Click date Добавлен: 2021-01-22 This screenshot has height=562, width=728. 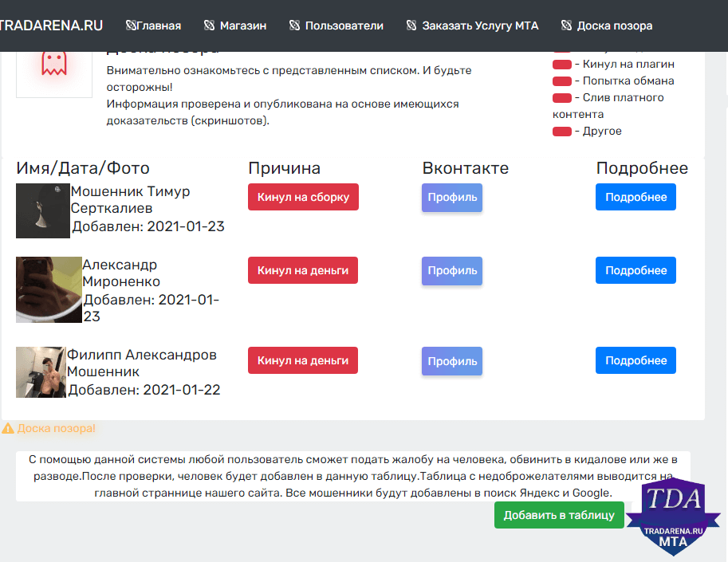144,389
